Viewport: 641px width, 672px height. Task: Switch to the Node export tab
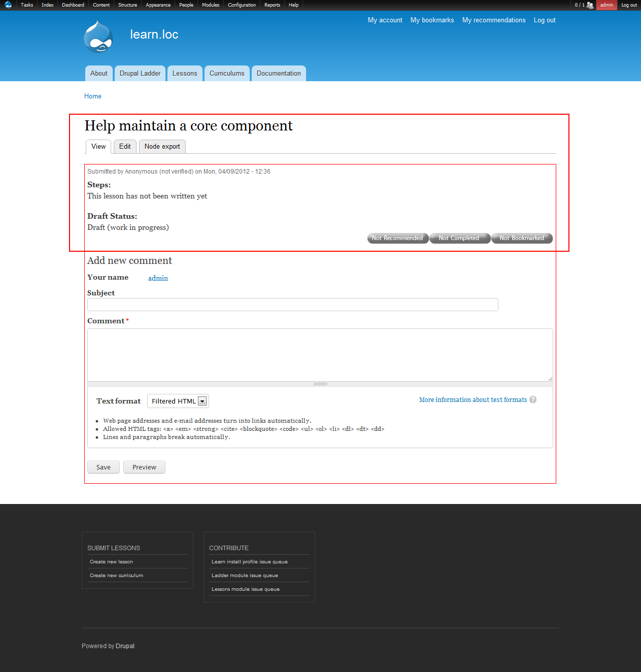coord(162,146)
